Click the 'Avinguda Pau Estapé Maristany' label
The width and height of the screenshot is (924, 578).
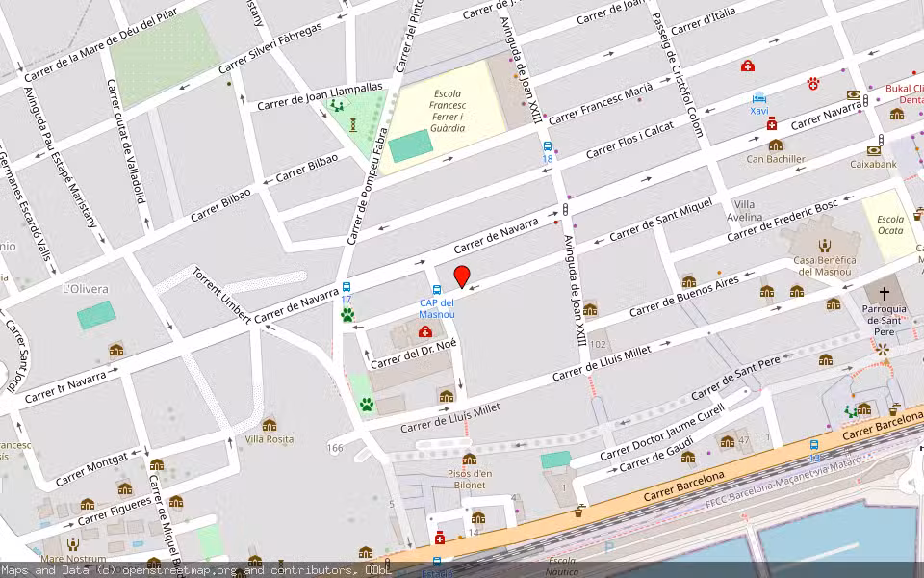(x=61, y=157)
